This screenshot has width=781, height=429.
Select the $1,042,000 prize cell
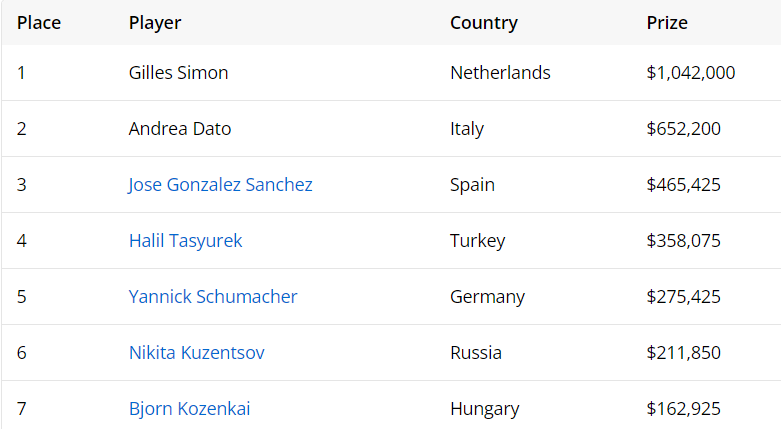tap(691, 73)
